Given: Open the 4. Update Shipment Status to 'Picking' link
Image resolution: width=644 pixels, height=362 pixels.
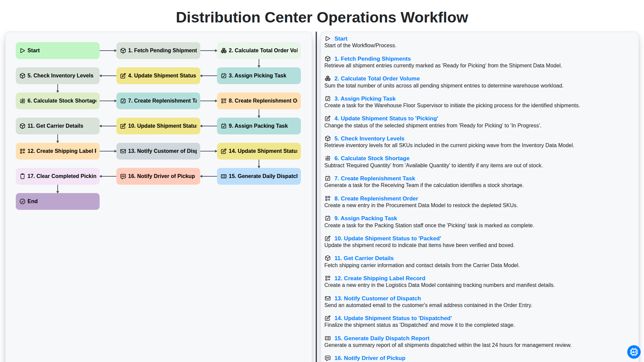Looking at the screenshot, I should pyautogui.click(x=386, y=119).
